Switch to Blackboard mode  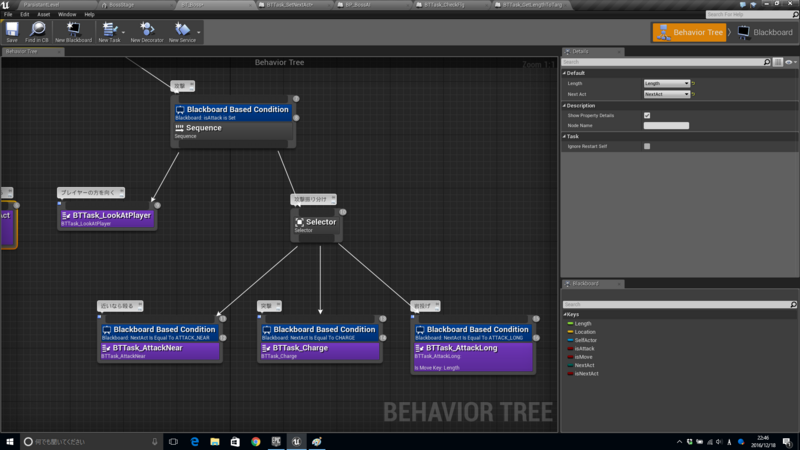point(765,32)
